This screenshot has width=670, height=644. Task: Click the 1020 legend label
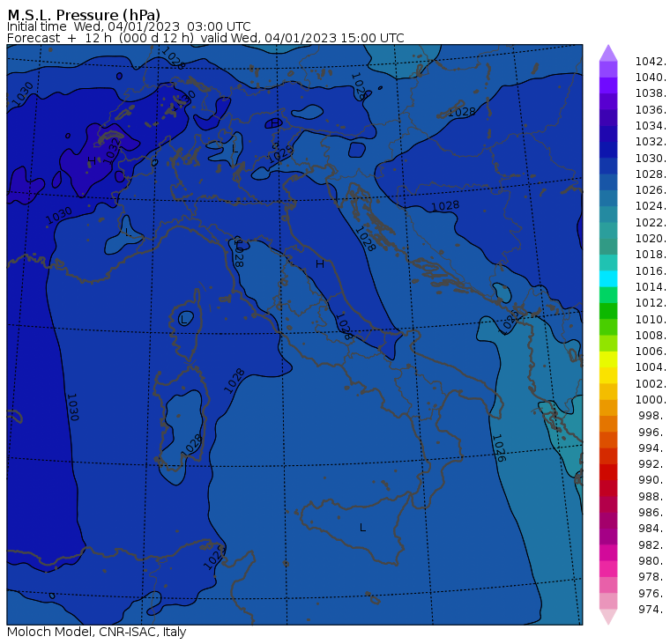point(651,238)
